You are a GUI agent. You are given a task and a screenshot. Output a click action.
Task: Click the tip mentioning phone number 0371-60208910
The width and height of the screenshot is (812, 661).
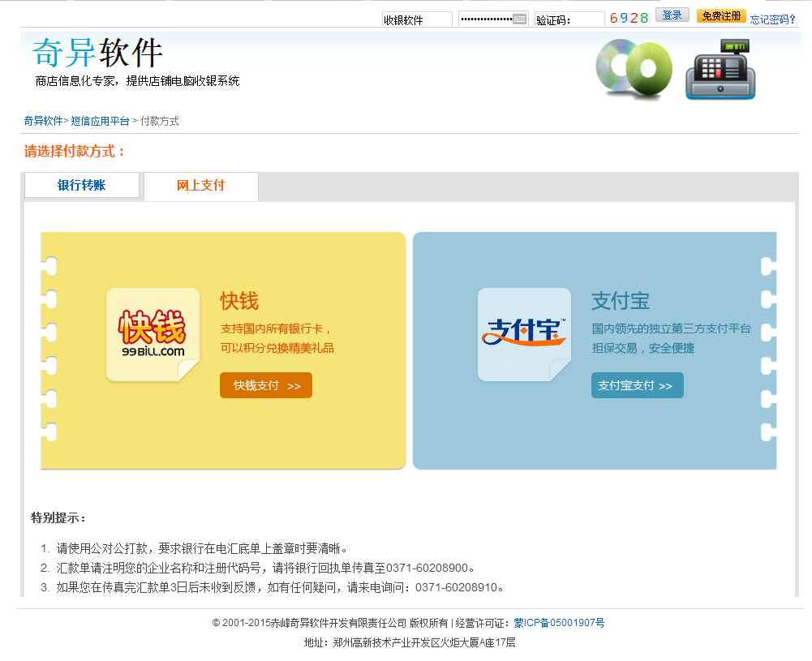tap(280, 587)
